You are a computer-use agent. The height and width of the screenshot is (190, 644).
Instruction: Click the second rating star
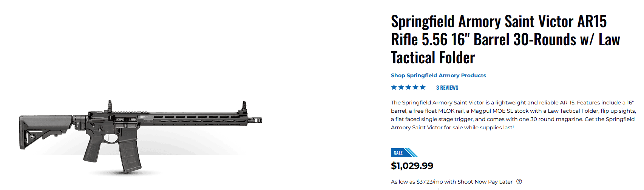click(401, 87)
